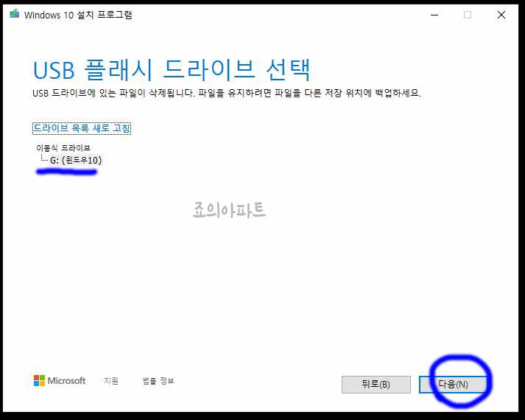Click the warning text about USB files being deleted

pos(227,93)
